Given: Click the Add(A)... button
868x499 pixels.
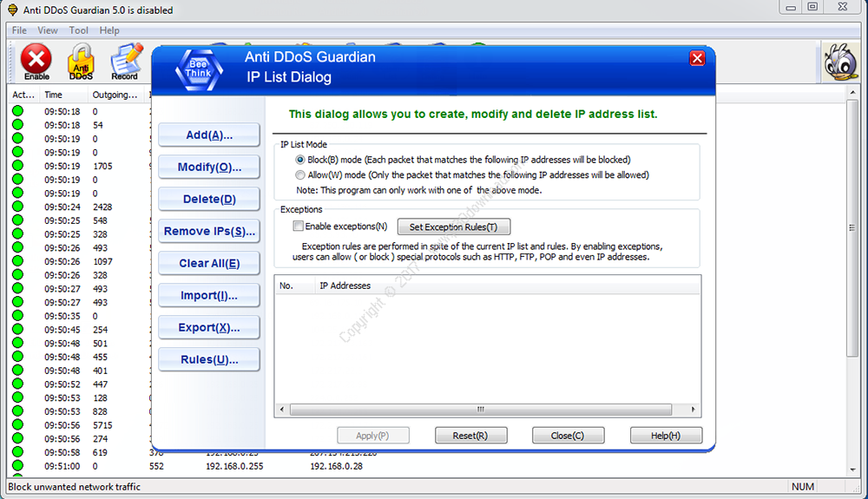Looking at the screenshot, I should pos(209,135).
